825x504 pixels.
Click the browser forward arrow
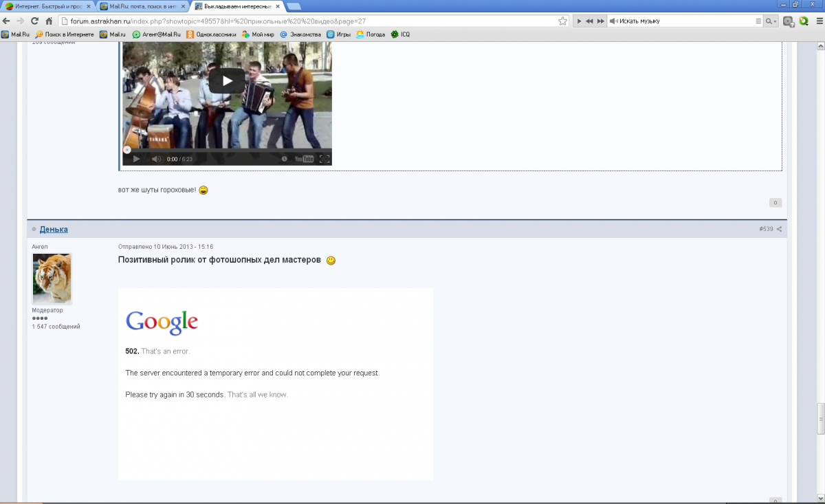click(x=21, y=21)
